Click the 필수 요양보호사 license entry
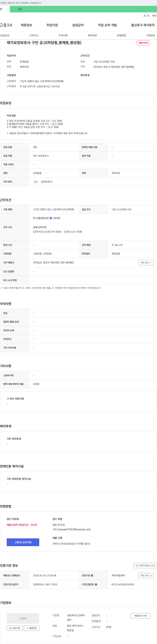Viewport: 157px width, 644px height. coord(43,182)
